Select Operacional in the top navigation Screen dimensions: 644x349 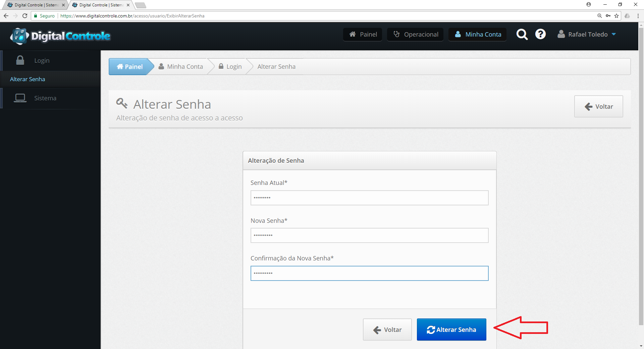tap(415, 34)
